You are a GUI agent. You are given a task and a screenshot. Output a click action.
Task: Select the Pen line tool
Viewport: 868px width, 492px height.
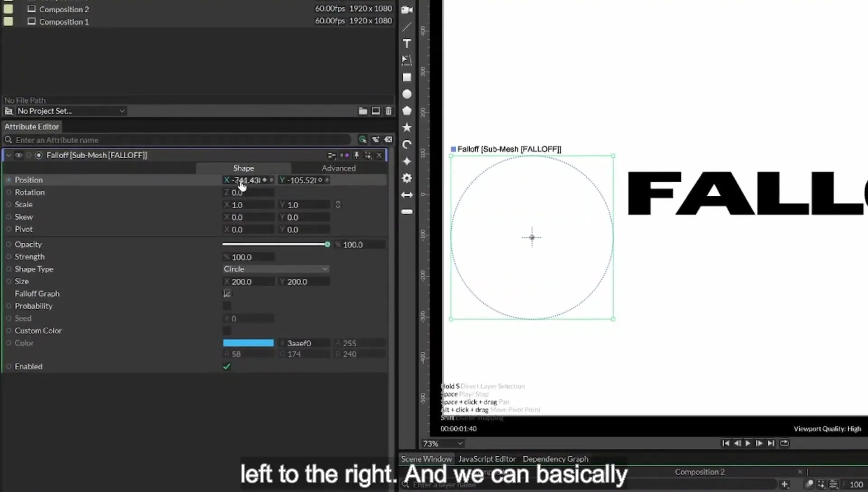(407, 27)
